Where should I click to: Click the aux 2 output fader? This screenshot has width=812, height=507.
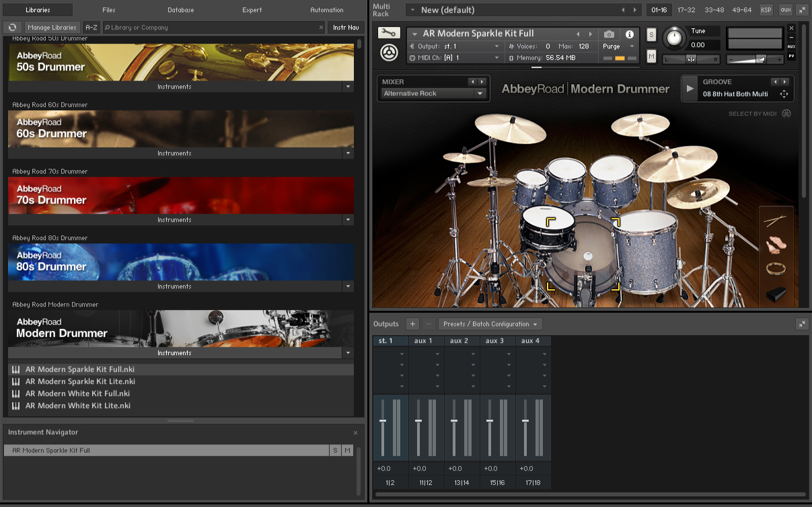click(x=454, y=421)
